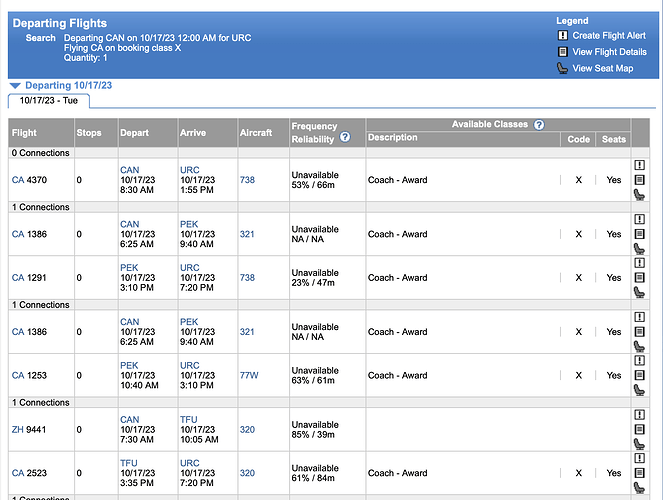View flight details for CA 2523
The width and height of the screenshot is (663, 500).
click(639, 473)
